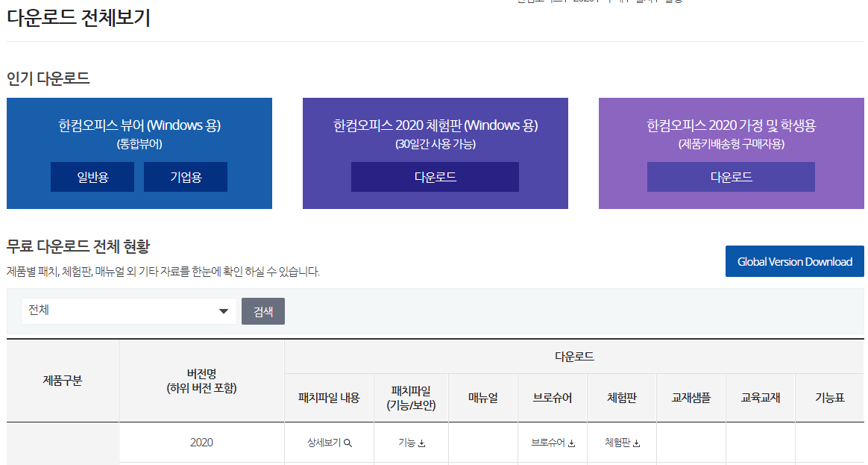The image size is (868, 465).
Task: Click the 기업용 viewer download button
Action: 186,177
